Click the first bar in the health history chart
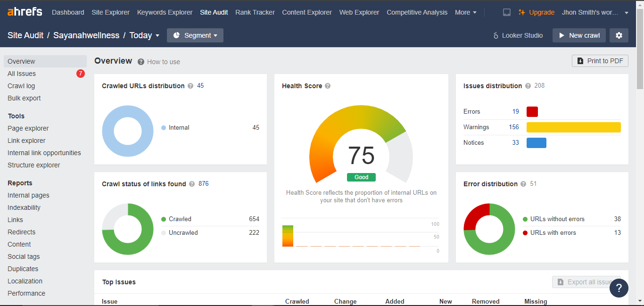Image resolution: width=644 pixels, height=306 pixels. 288,236
